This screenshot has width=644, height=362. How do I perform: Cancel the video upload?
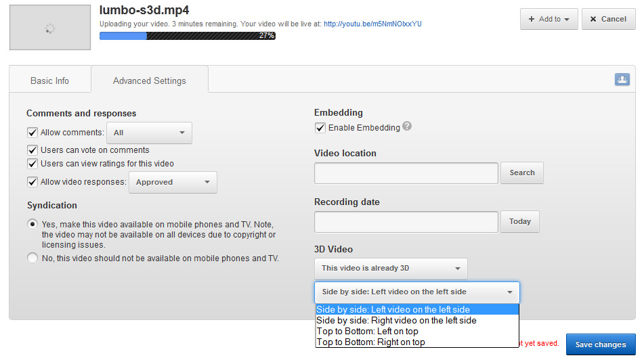[608, 19]
